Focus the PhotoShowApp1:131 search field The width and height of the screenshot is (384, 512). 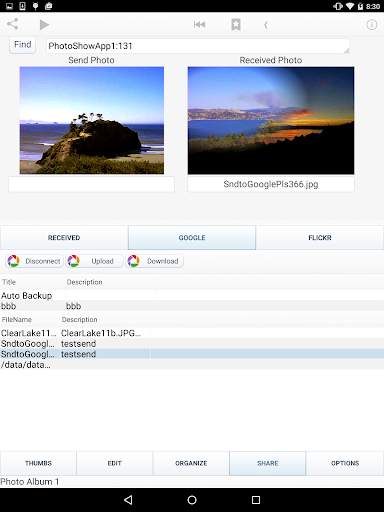(x=198, y=46)
